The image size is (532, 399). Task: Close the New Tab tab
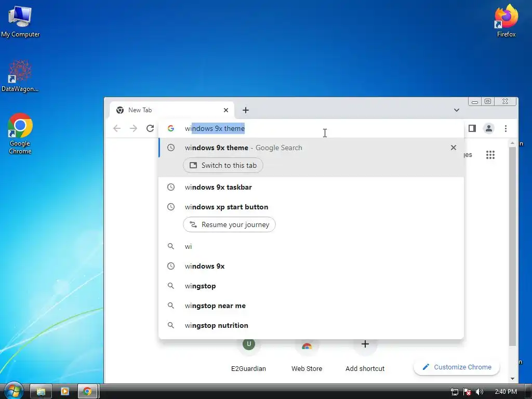click(226, 110)
